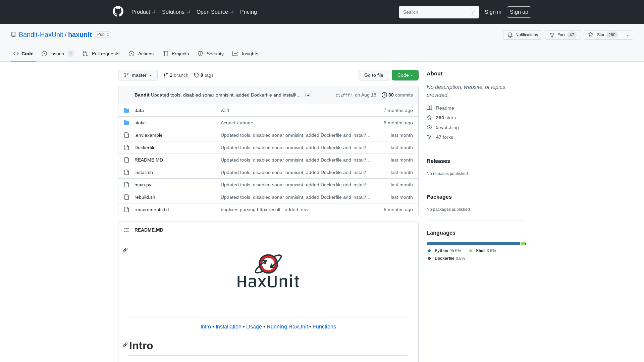Click the file icon beside requirements.txt

pos(126,209)
